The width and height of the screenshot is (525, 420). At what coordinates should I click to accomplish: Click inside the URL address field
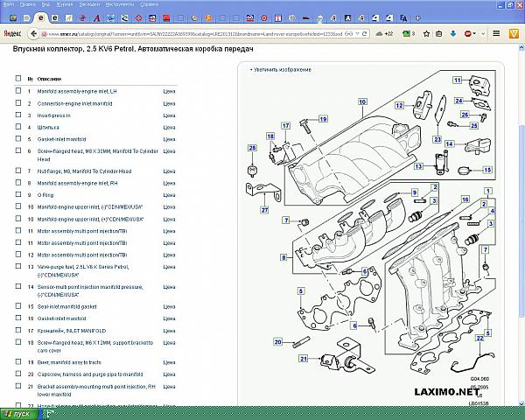(194, 34)
